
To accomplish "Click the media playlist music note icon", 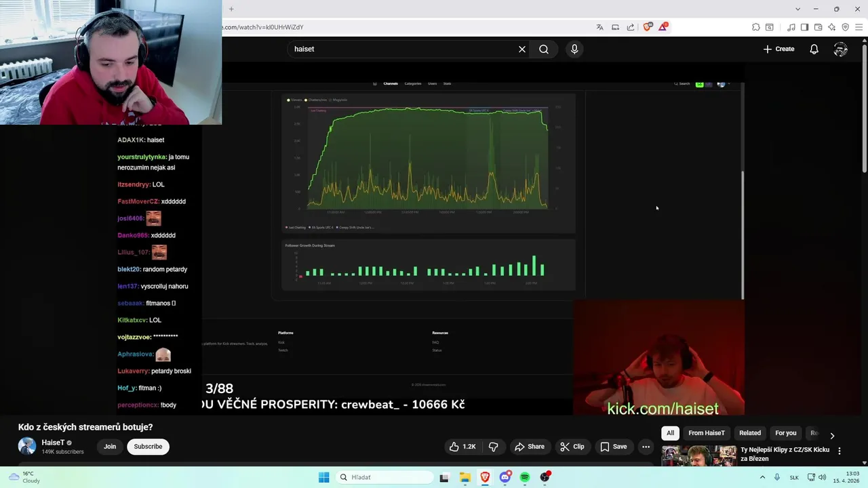I will pyautogui.click(x=791, y=27).
